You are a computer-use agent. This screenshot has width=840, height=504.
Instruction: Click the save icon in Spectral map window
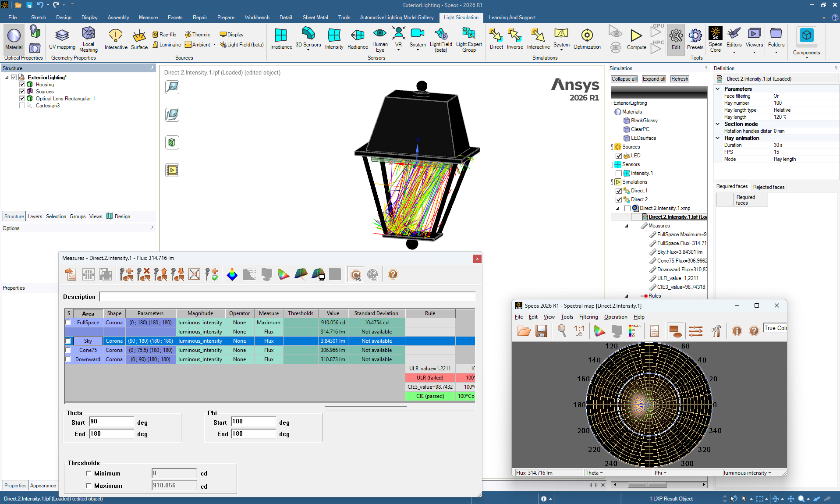[541, 331]
